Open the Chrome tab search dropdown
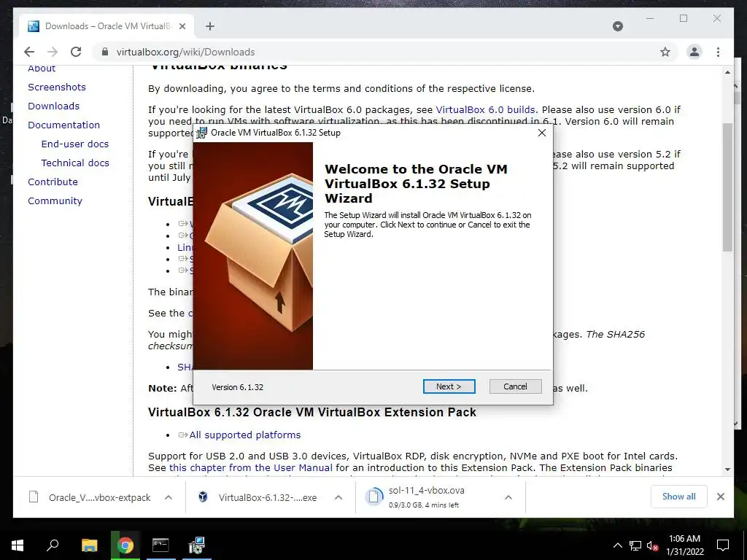Screen dimensions: 747x560 [617, 26]
